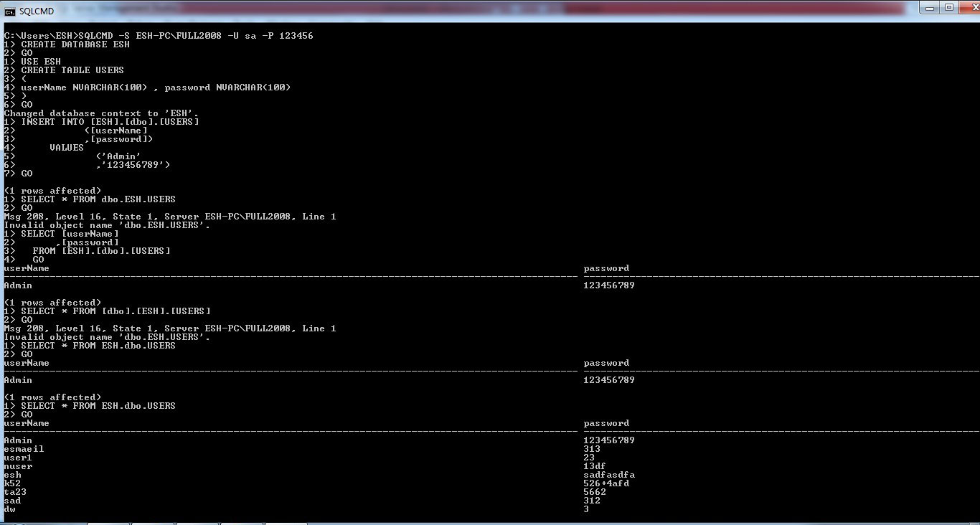Click the SQLCMD connection command line
The image size is (980, 525).
[159, 36]
